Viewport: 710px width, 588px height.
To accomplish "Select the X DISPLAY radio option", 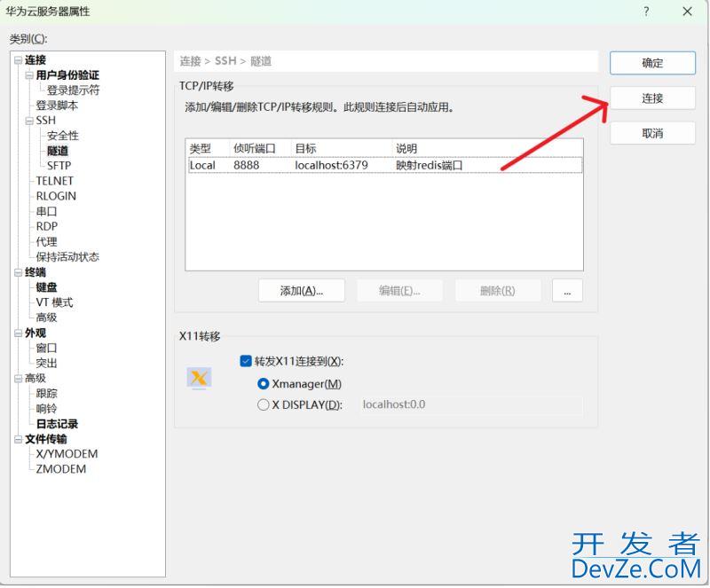I will point(263,404).
